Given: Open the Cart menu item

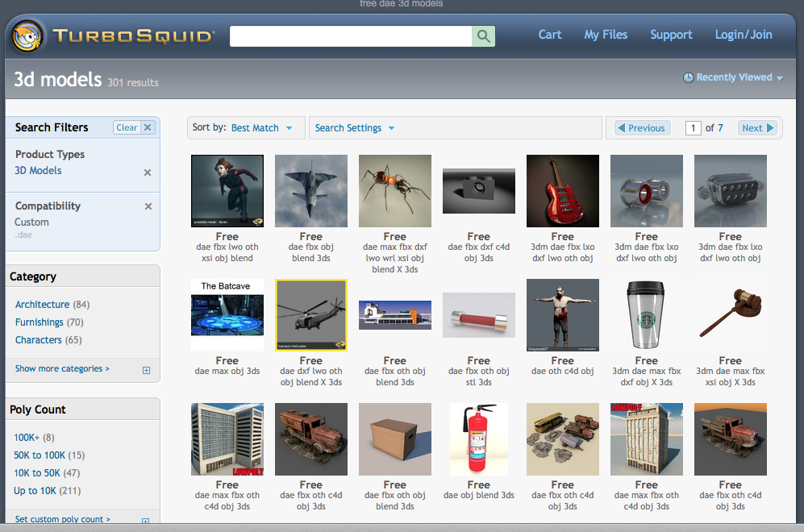Looking at the screenshot, I should pos(550,35).
